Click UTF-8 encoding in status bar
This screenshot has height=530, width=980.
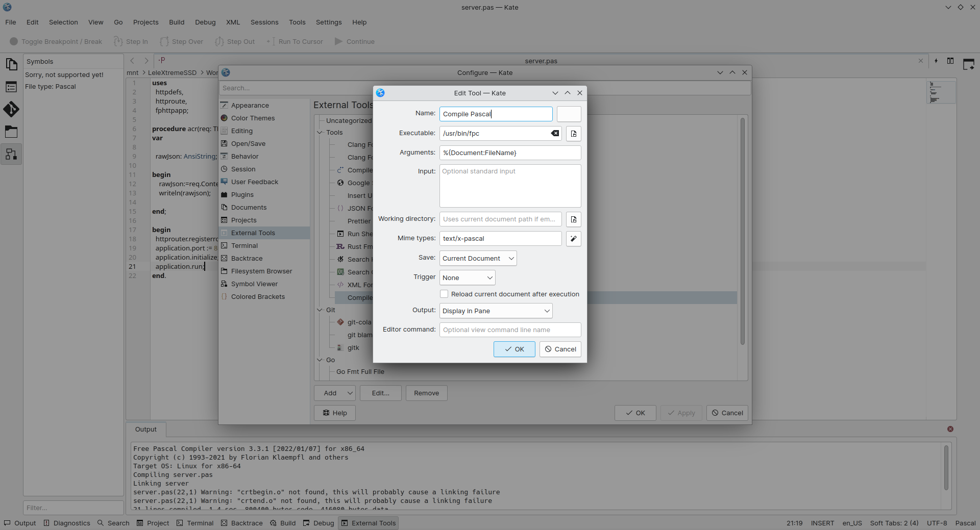(x=937, y=523)
